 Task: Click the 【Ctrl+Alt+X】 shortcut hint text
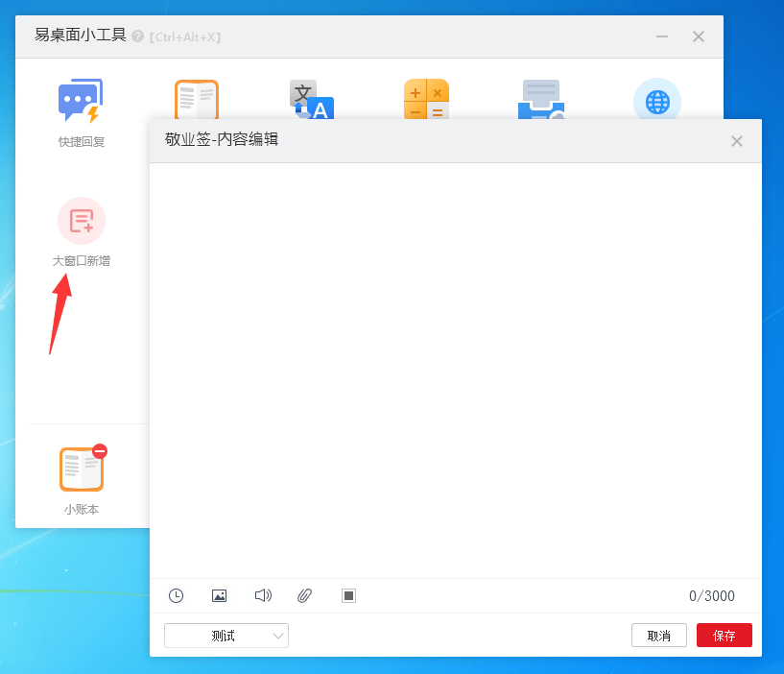pyautogui.click(x=185, y=37)
